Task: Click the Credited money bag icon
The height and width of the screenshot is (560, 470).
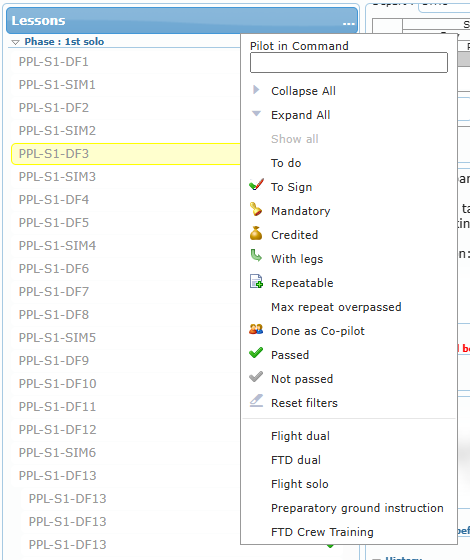Action: click(x=256, y=233)
